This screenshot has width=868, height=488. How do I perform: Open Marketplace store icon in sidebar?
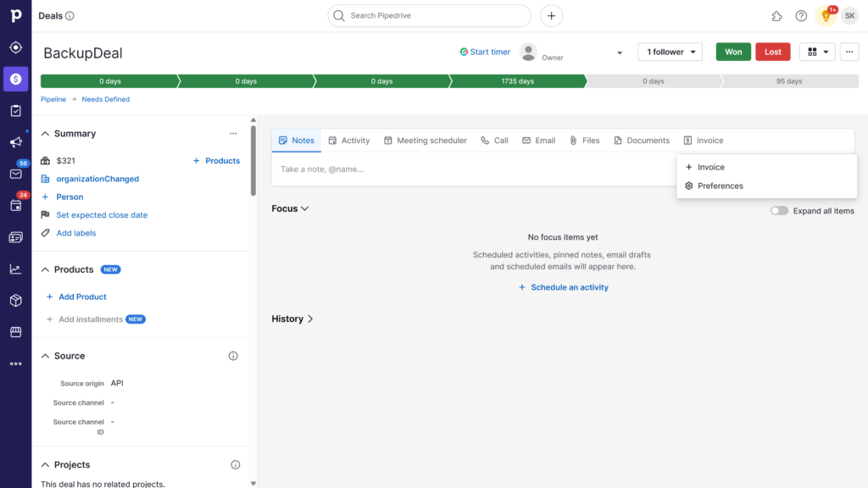[15, 332]
